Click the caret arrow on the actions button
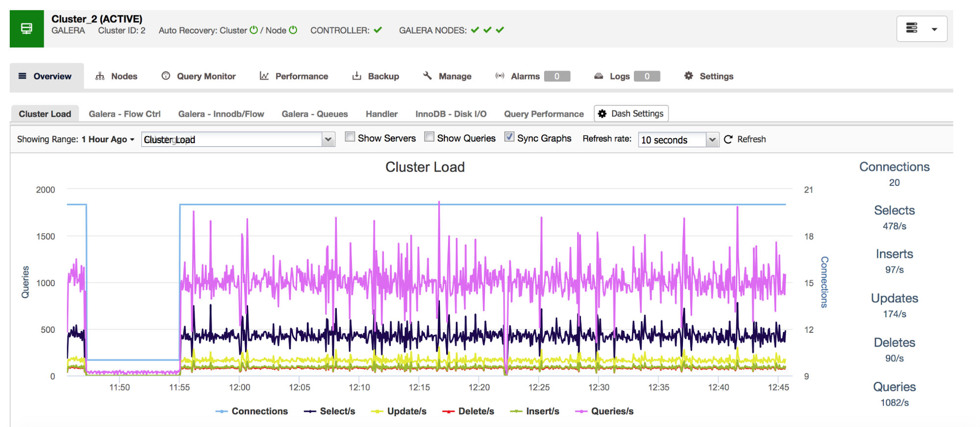The image size is (980, 427). coord(934,29)
